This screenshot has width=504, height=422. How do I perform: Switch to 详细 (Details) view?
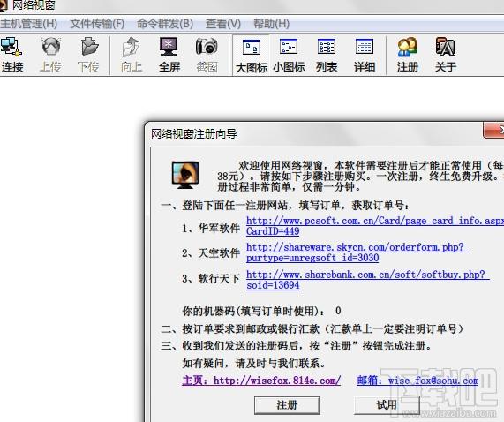(365, 55)
